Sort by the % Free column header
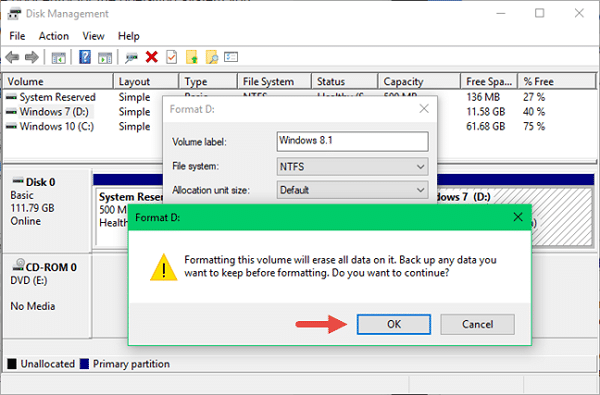600x395 pixels. [557, 82]
